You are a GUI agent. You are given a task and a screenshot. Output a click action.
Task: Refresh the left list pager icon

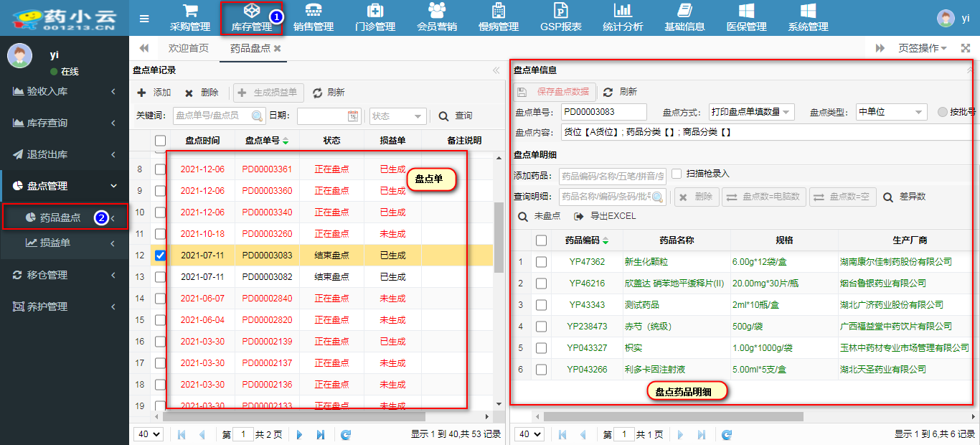(346, 434)
